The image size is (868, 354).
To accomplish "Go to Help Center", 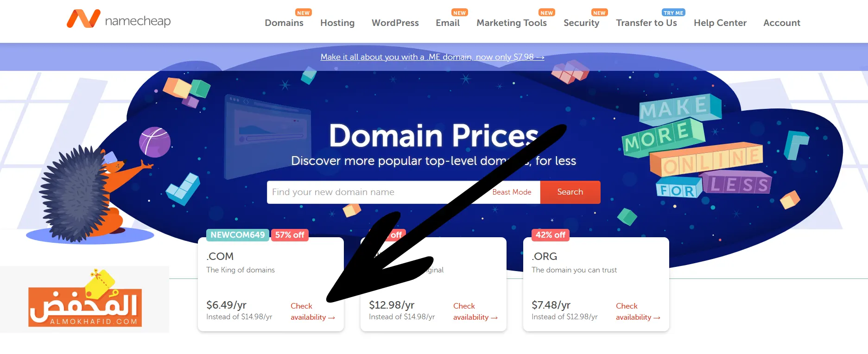I will click(720, 23).
